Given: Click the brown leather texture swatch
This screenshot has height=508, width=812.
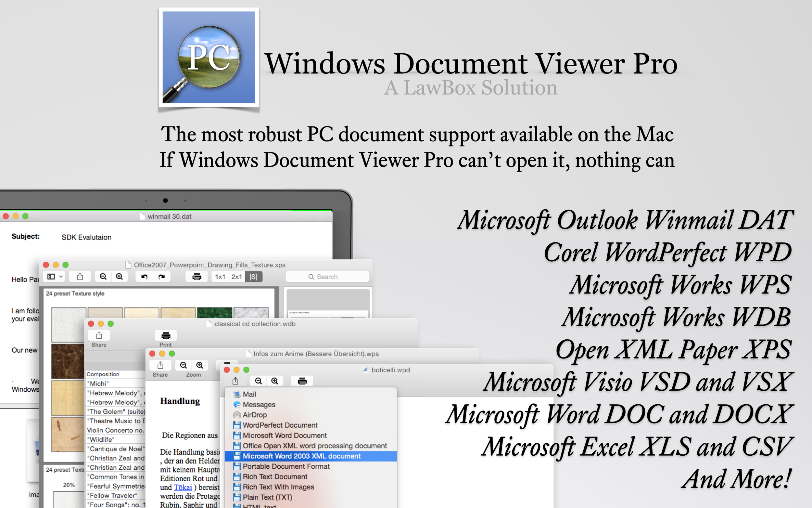Looking at the screenshot, I should coord(68,361).
